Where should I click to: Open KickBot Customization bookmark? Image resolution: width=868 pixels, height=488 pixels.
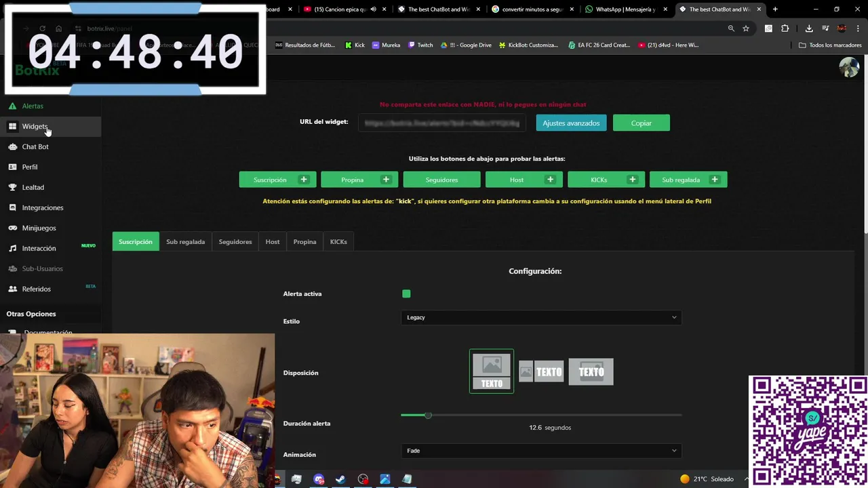click(x=528, y=45)
